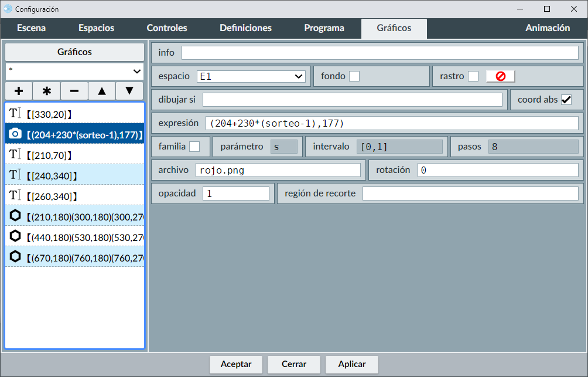
Task: Enable the fondo checkbox
Action: [x=354, y=76]
